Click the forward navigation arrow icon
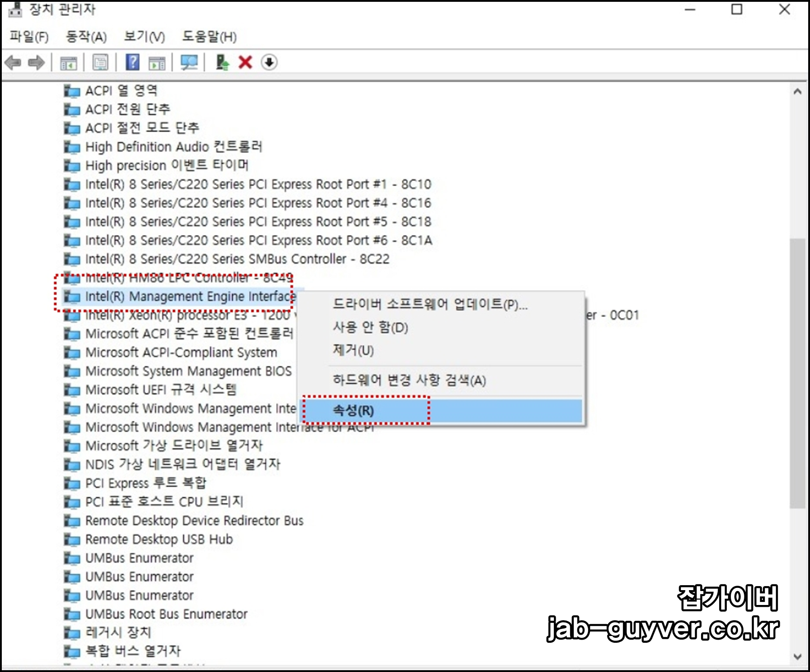The width and height of the screenshot is (810, 672). coord(36,63)
